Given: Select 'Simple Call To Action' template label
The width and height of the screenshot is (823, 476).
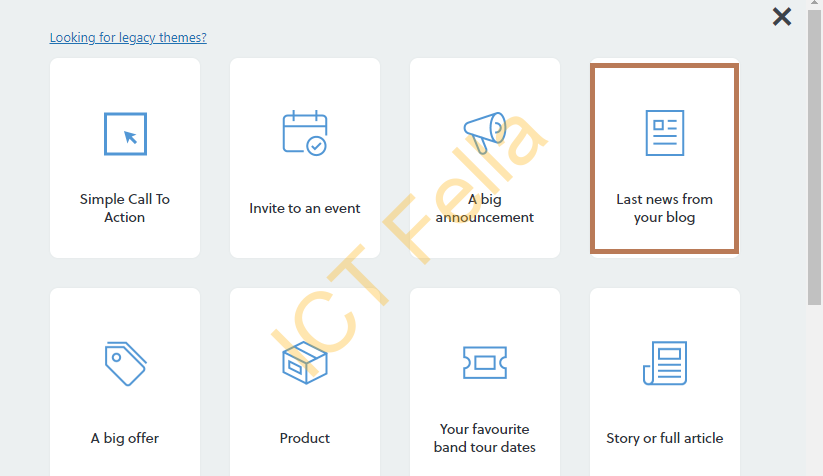Looking at the screenshot, I should click(x=125, y=208).
